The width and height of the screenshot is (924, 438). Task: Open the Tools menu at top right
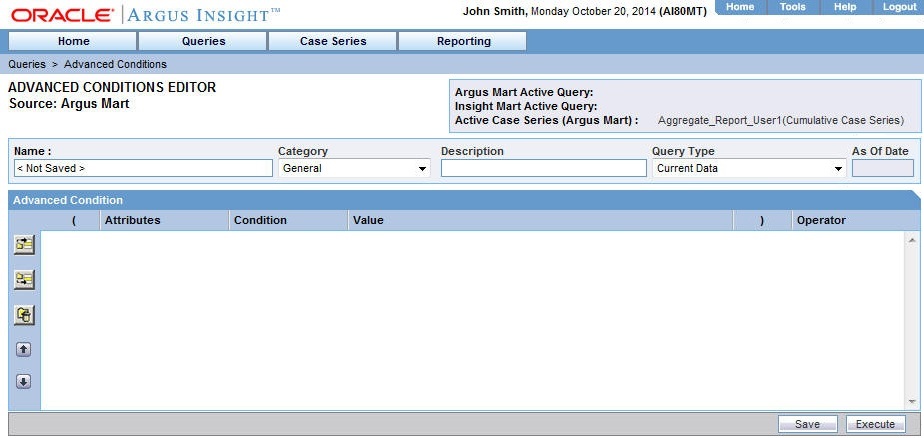(792, 7)
